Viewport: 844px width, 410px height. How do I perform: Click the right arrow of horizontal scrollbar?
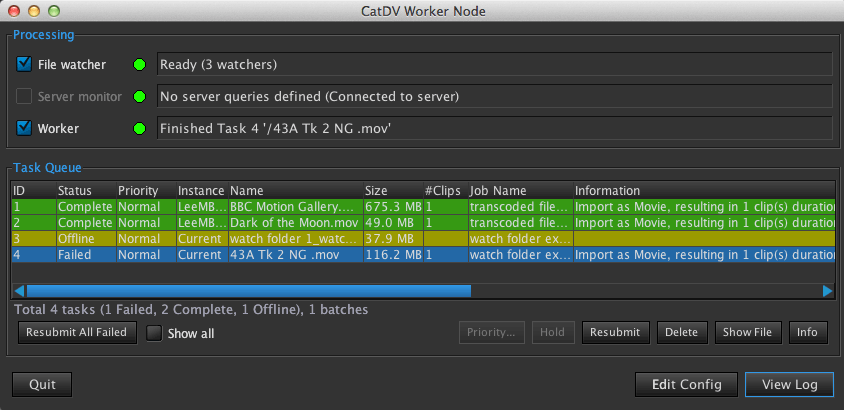[x=827, y=291]
